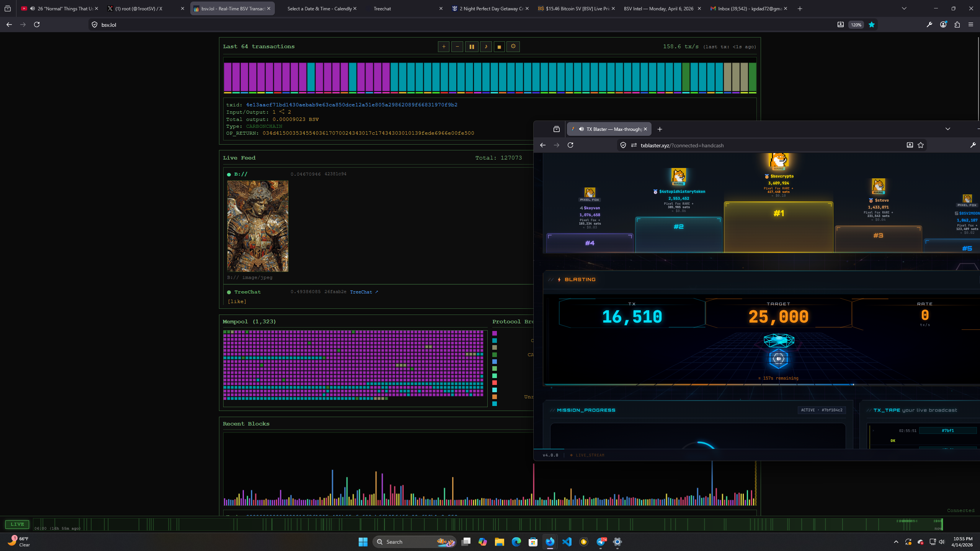
Task: Open a new tab in TX Blaster window
Action: 660,129
